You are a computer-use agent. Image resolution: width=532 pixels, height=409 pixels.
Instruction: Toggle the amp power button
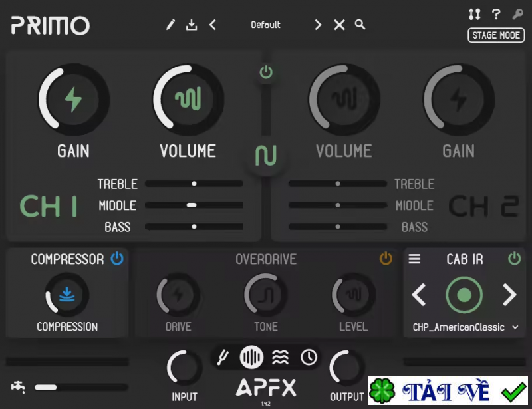pos(266,72)
